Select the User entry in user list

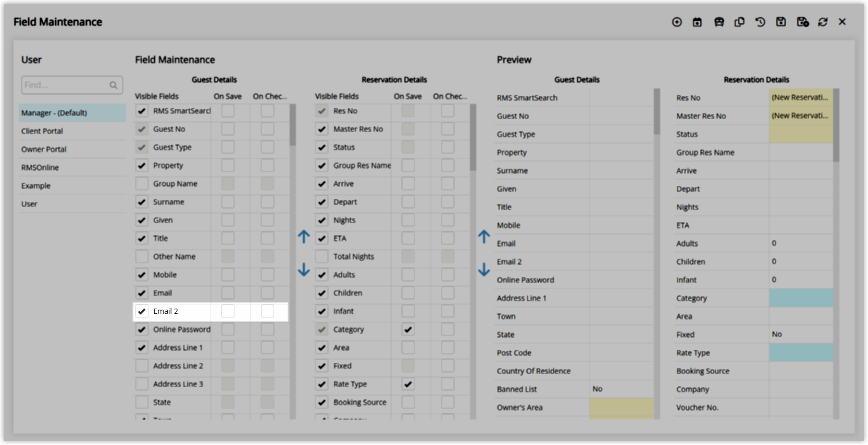tap(72, 204)
